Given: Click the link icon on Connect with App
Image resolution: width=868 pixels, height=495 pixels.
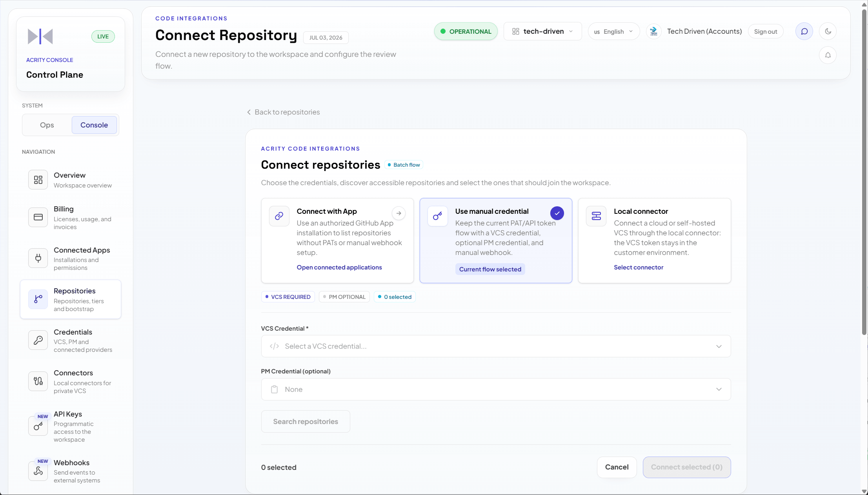Looking at the screenshot, I should (x=279, y=216).
